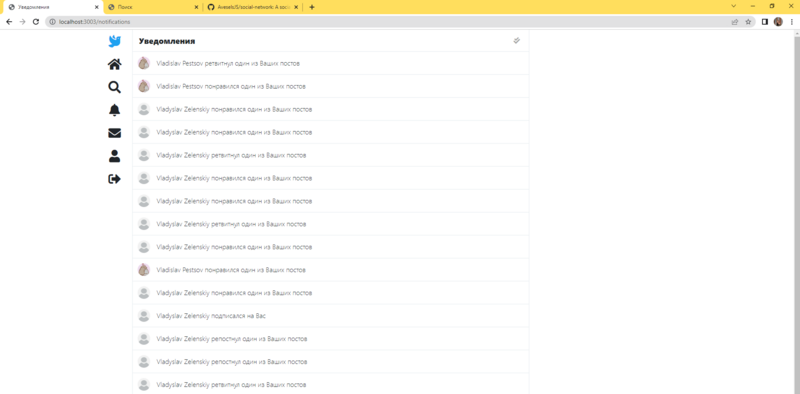
Task: Close the Поиск tab
Action: point(196,7)
